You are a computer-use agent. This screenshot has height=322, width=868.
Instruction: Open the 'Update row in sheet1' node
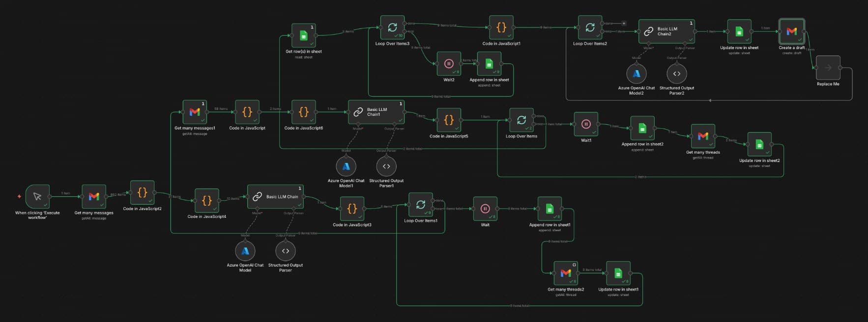618,273
